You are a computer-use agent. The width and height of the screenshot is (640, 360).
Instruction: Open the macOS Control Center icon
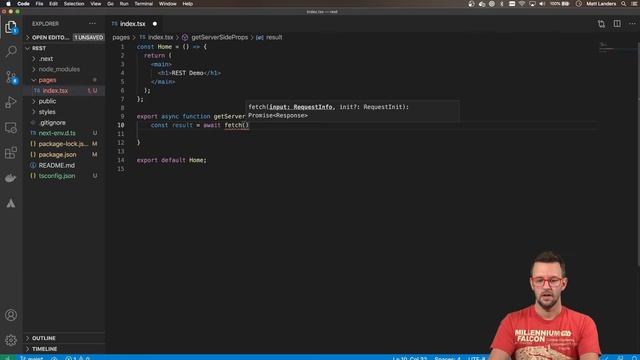click(635, 4)
